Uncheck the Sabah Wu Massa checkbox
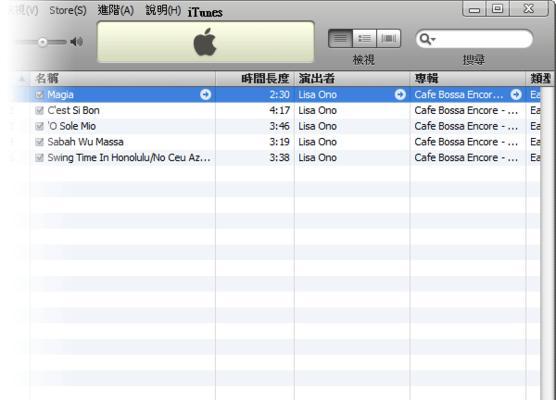 point(39,142)
